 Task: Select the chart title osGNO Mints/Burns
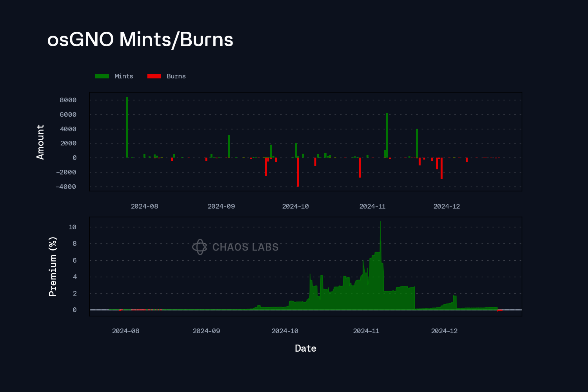tap(140, 40)
